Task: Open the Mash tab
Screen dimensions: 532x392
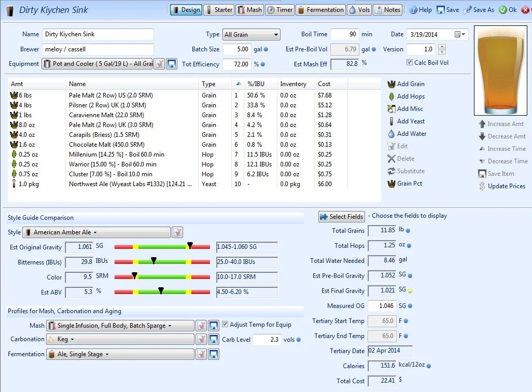Action: pyautogui.click(x=249, y=10)
